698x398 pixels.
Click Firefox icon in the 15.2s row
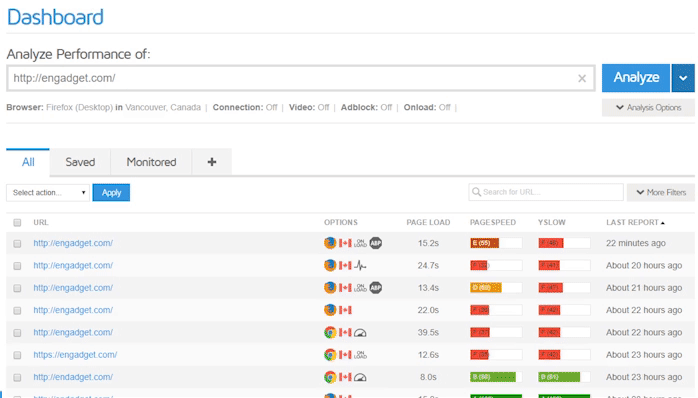coord(330,243)
